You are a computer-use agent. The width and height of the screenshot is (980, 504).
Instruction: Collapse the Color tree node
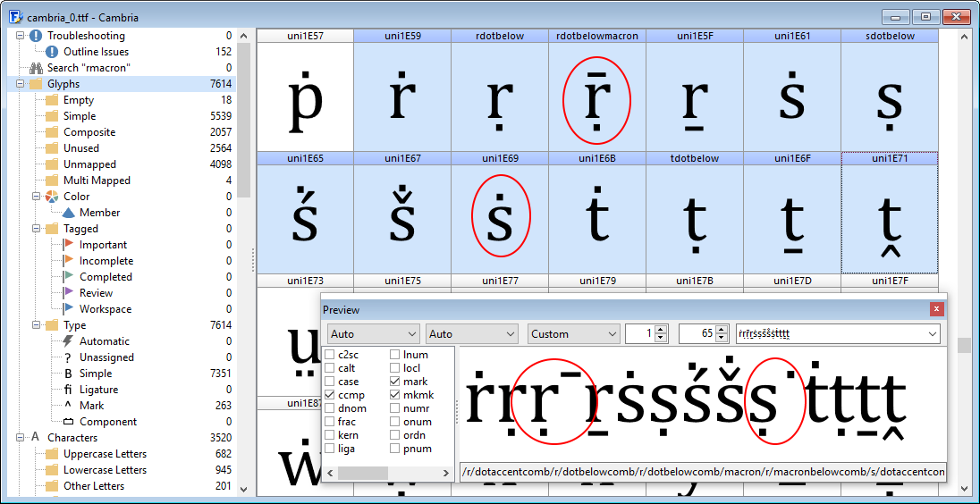point(36,197)
